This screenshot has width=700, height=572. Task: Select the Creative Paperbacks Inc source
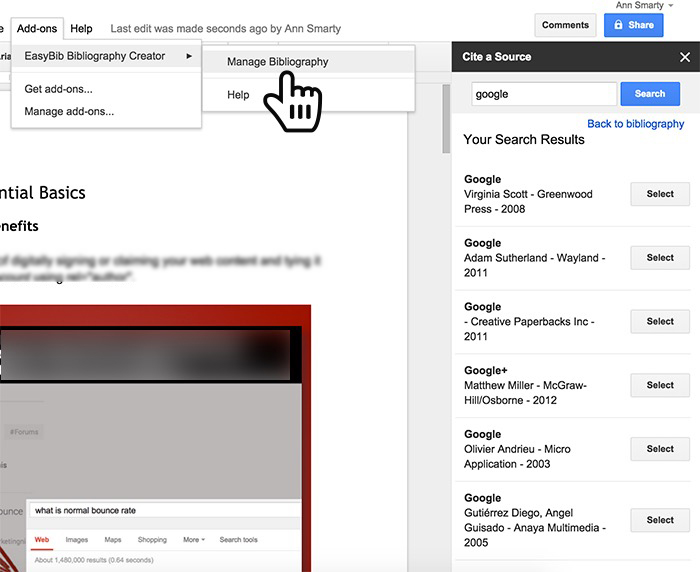[660, 321]
